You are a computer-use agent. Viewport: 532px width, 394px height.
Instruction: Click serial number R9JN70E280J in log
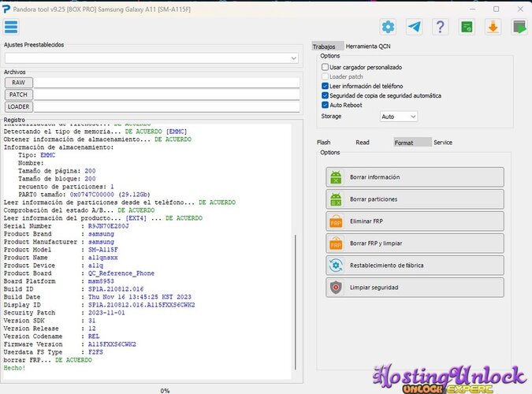(x=108, y=226)
